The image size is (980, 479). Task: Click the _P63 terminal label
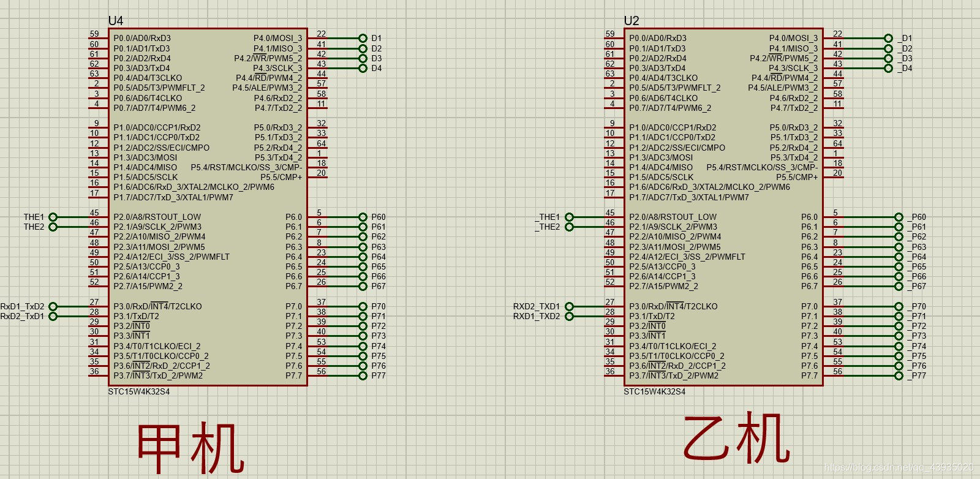click(917, 247)
